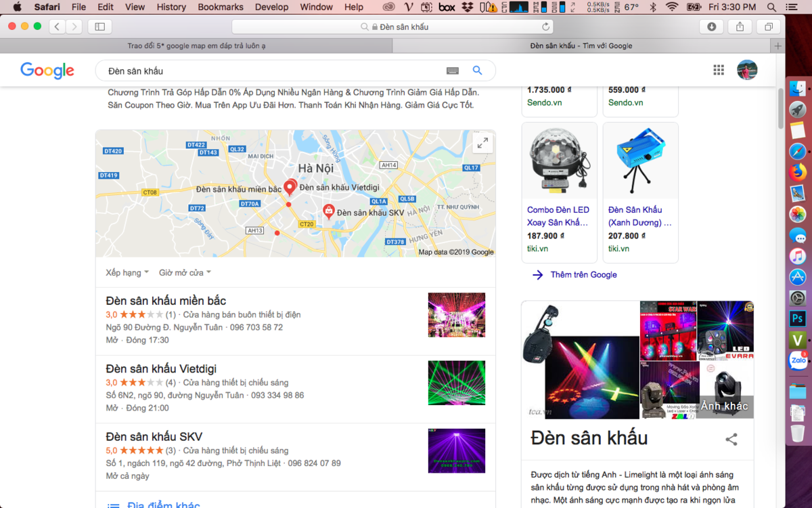Open the Giờ mở cửa filter dropdown

pyautogui.click(x=185, y=272)
